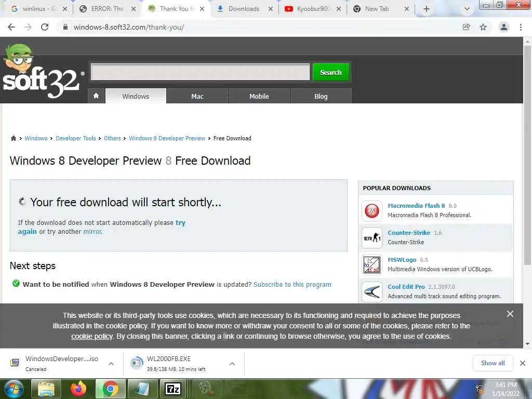Screen dimensions: 532x399
Task: Bookmark this page with the star icon
Action: click(483, 27)
